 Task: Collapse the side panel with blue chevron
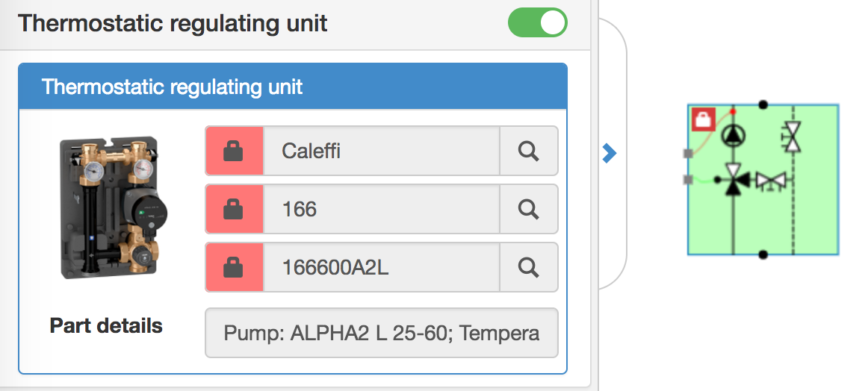pos(610,154)
